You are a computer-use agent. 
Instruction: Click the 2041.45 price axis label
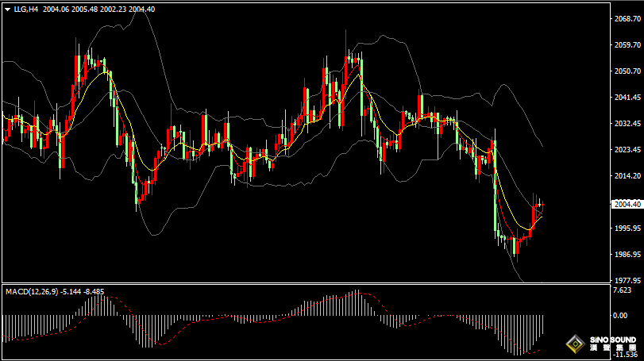click(627, 98)
